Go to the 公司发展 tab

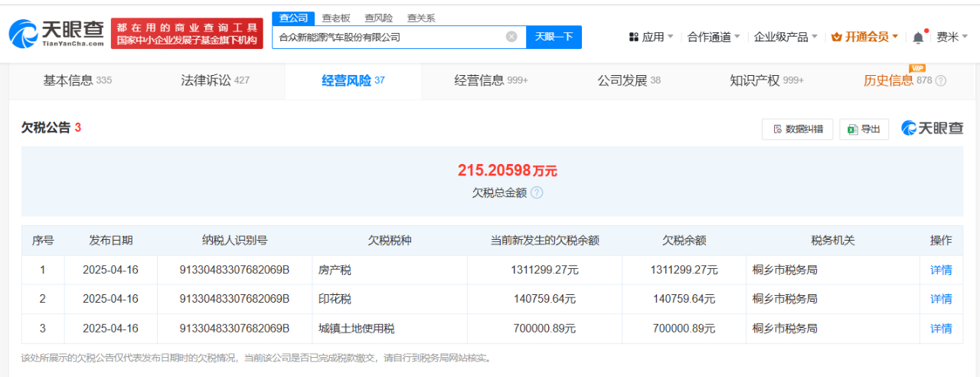coord(629,80)
